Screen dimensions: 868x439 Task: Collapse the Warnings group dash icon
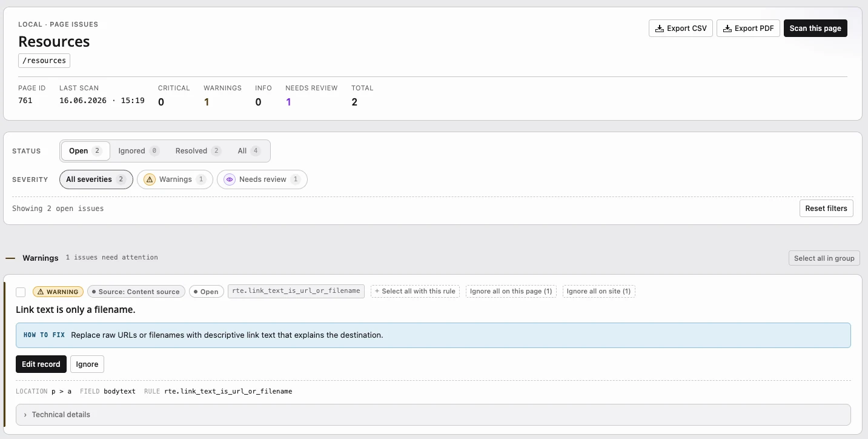10,258
